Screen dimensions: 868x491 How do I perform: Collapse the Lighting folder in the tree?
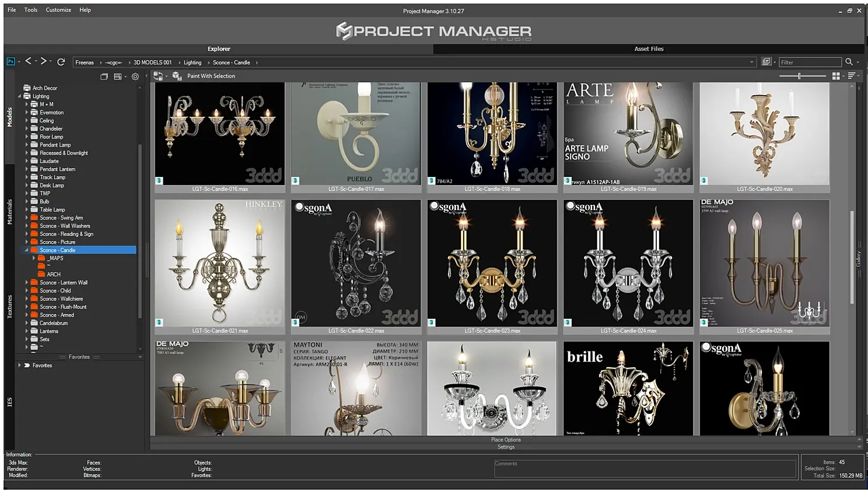19,96
